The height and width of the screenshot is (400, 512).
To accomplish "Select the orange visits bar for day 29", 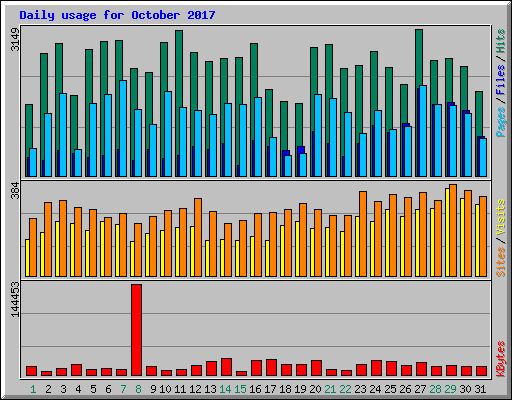I will pos(453,230).
